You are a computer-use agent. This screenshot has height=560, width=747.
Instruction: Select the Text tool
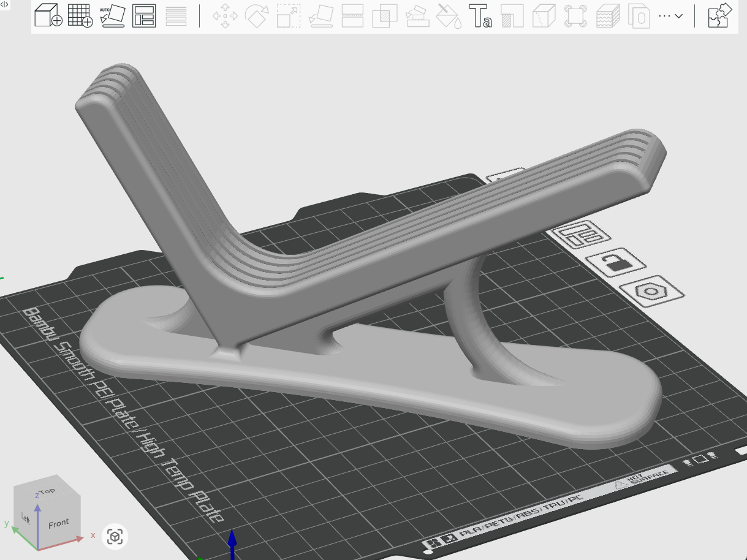pyautogui.click(x=483, y=17)
